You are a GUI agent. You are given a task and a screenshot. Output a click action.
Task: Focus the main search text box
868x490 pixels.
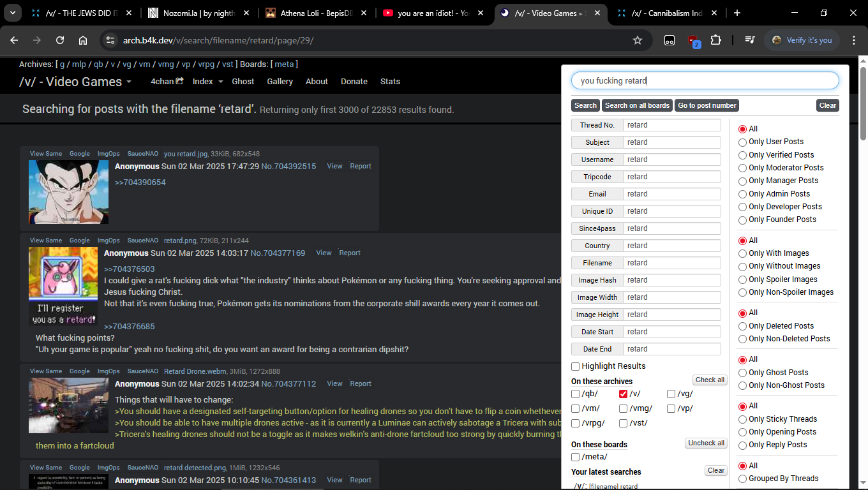point(705,80)
